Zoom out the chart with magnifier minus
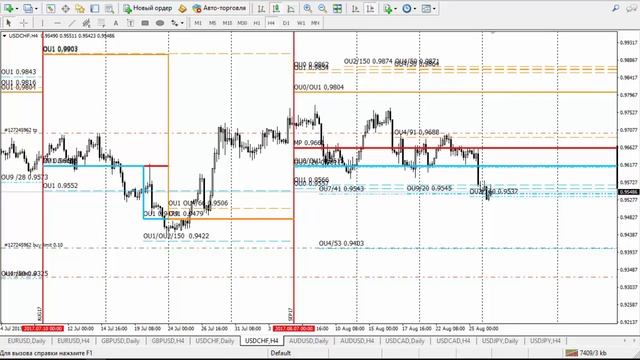The image size is (640, 360). click(x=322, y=8)
